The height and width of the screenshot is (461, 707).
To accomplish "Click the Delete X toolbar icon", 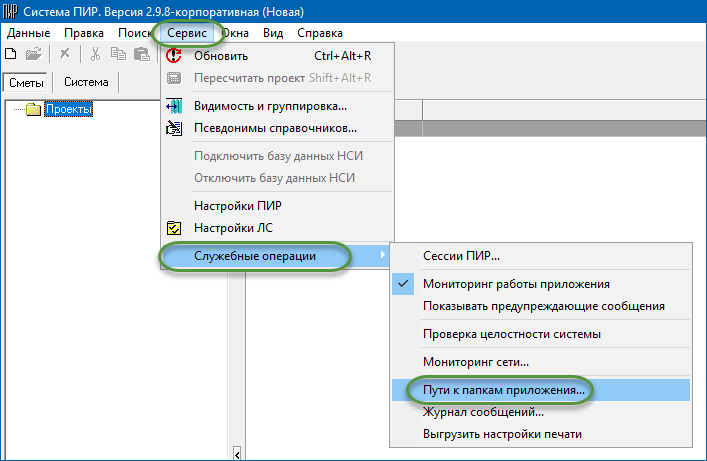I will 65,54.
